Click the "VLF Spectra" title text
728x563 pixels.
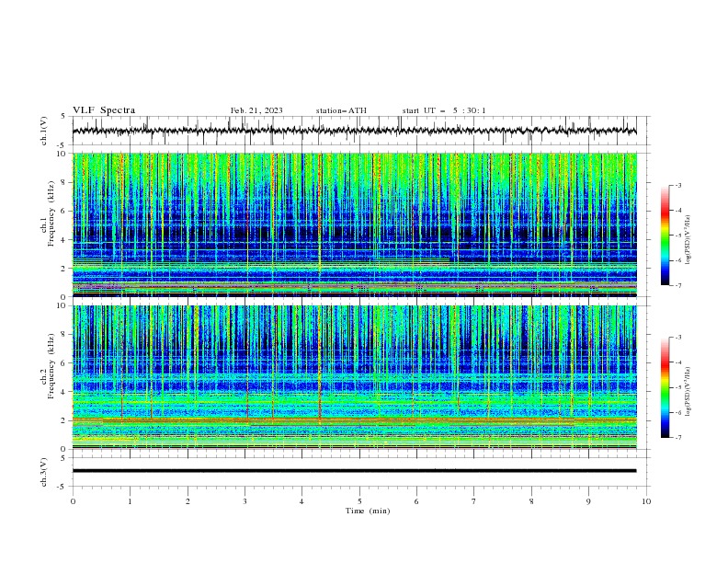pos(104,110)
